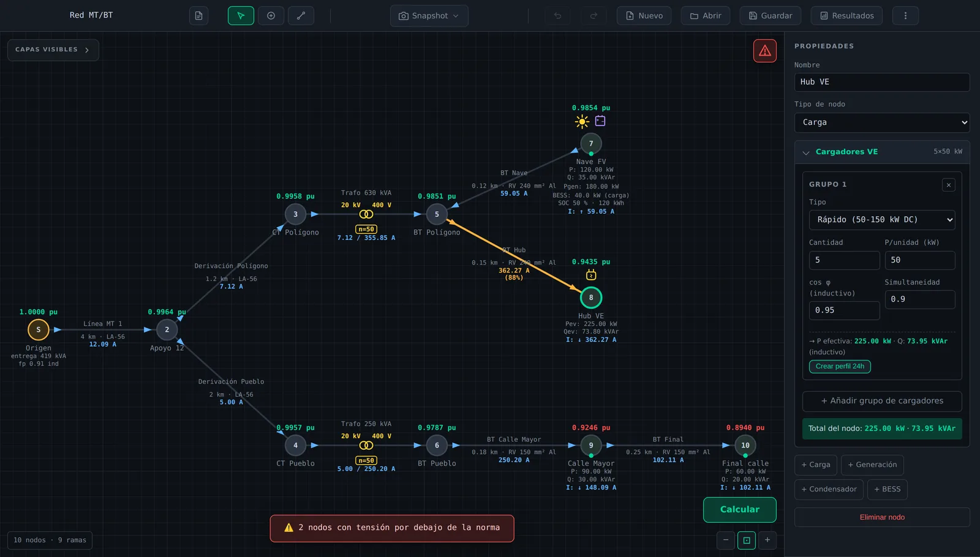The image size is (980, 557).
Task: Activate the draw branch line tool
Action: (x=301, y=16)
